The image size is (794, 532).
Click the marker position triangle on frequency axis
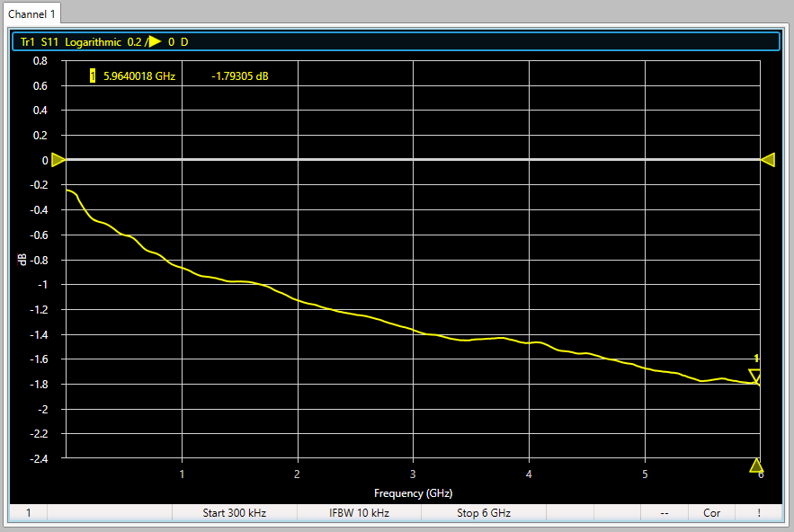(x=756, y=465)
